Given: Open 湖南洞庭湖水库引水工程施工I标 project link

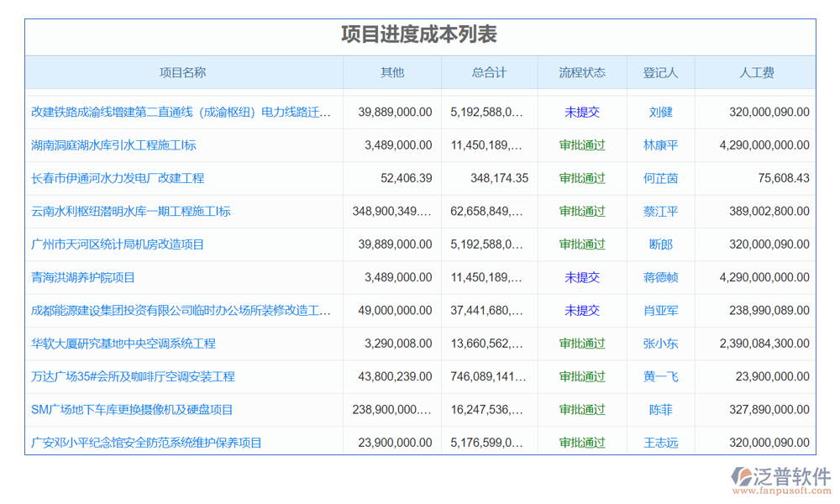Looking at the screenshot, I should coord(113,145).
